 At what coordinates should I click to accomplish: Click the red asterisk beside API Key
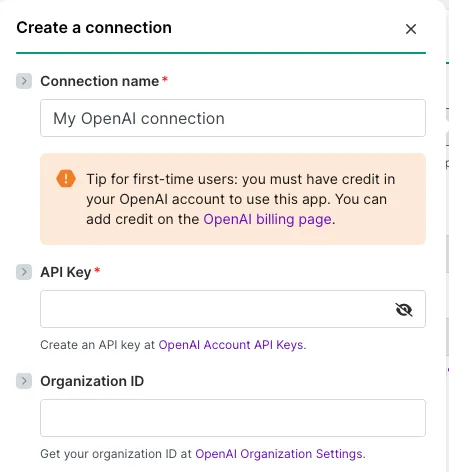(x=97, y=270)
